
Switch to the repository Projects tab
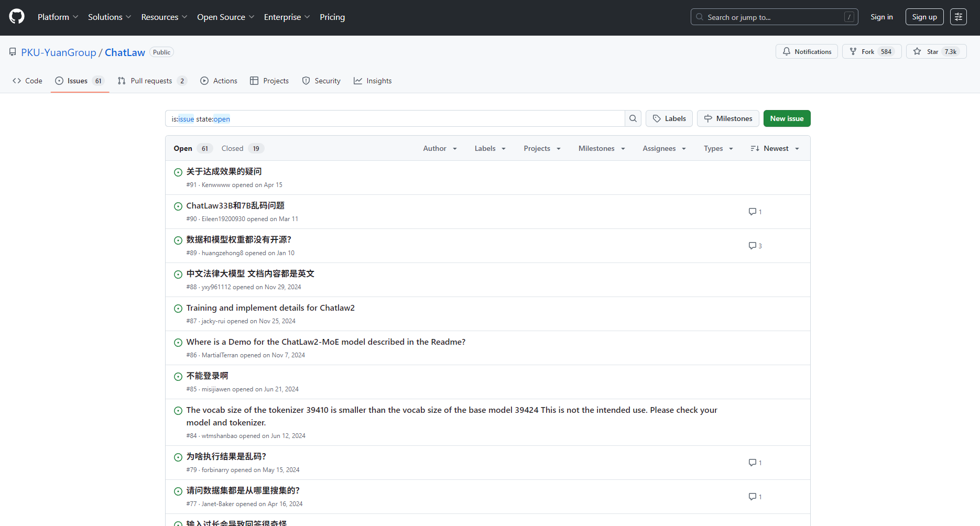click(x=269, y=81)
